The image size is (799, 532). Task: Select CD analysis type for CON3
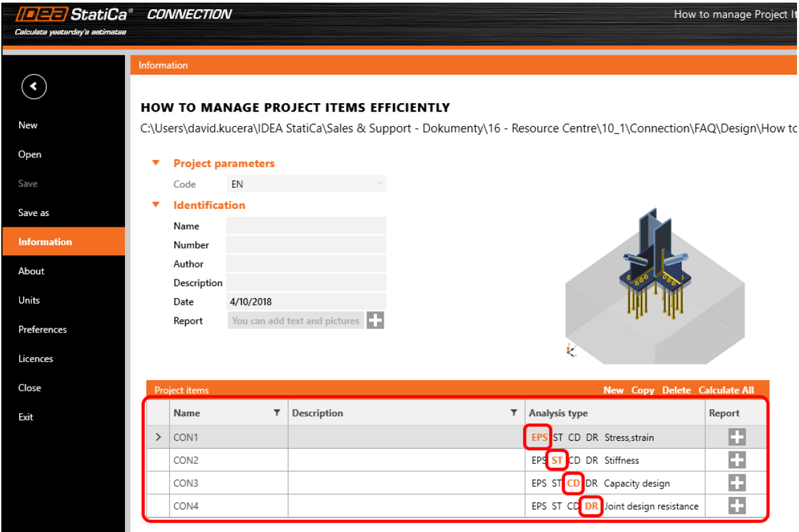[573, 483]
